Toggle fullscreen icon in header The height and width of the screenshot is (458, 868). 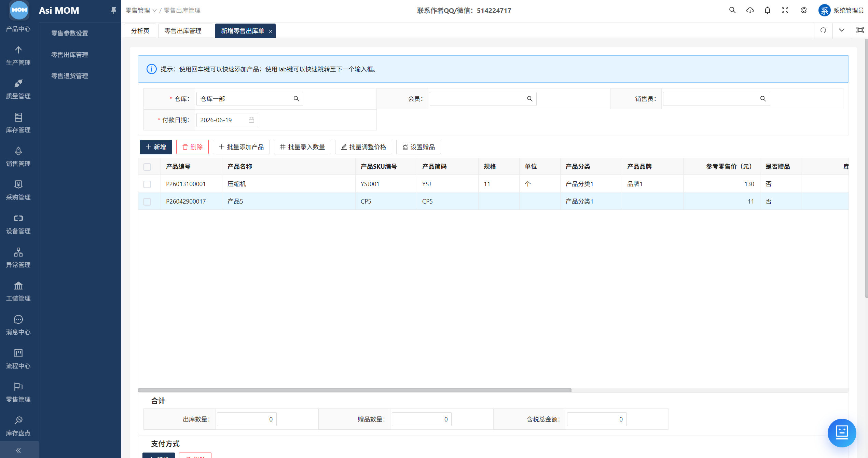click(x=785, y=10)
